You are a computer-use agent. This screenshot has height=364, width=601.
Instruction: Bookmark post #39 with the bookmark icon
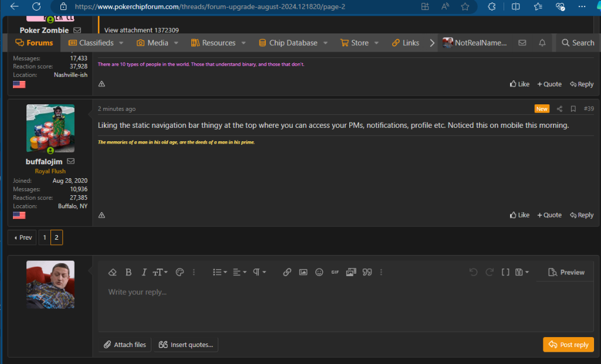pyautogui.click(x=573, y=109)
